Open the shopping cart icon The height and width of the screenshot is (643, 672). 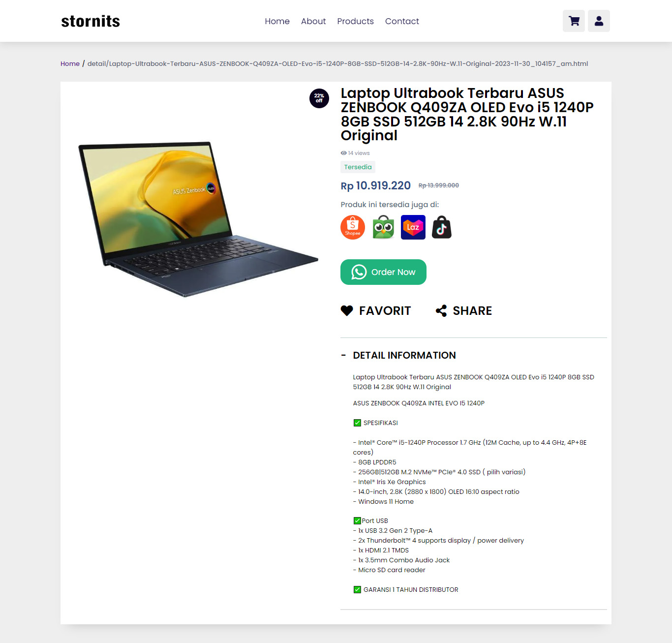click(x=574, y=21)
